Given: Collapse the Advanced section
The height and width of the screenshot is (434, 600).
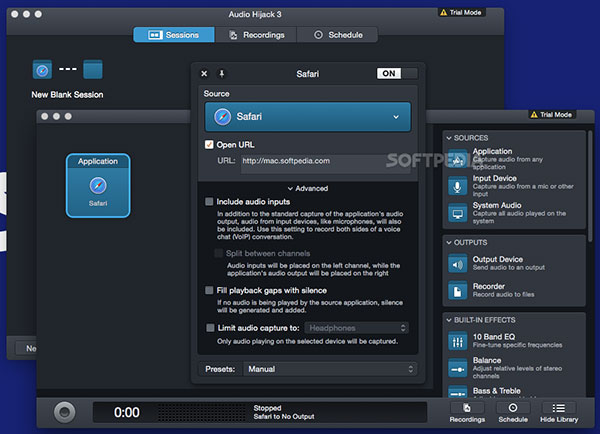Looking at the screenshot, I should click(x=308, y=188).
